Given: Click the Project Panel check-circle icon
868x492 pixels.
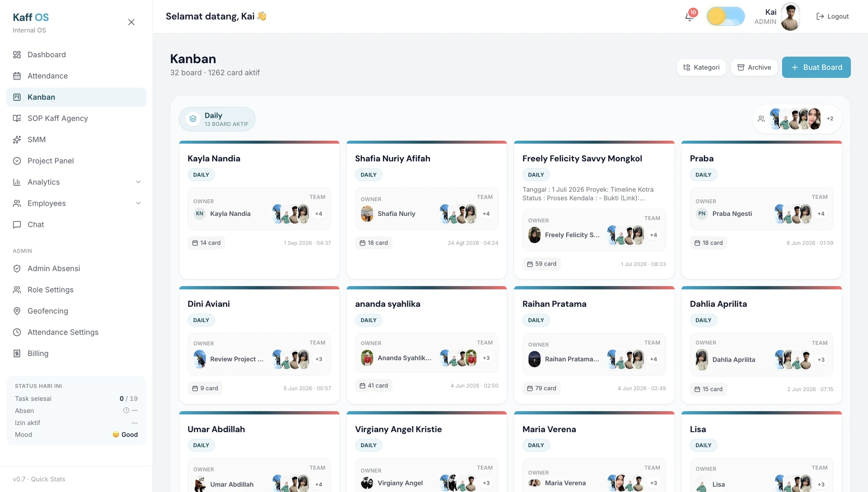Looking at the screenshot, I should [17, 160].
